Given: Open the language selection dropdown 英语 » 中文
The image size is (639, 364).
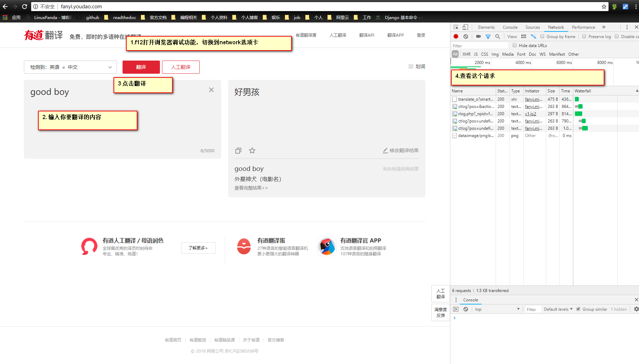Looking at the screenshot, I should pyautogui.click(x=70, y=67).
